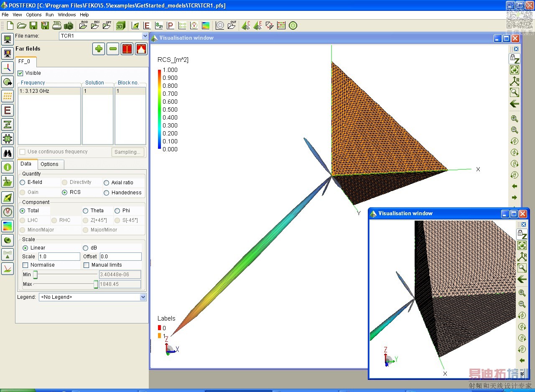Click the green info icon in left sidebar
535x392 pixels.
(x=8, y=167)
